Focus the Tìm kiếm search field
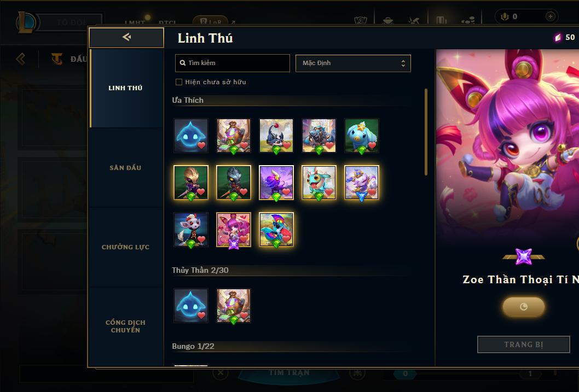 tap(233, 63)
